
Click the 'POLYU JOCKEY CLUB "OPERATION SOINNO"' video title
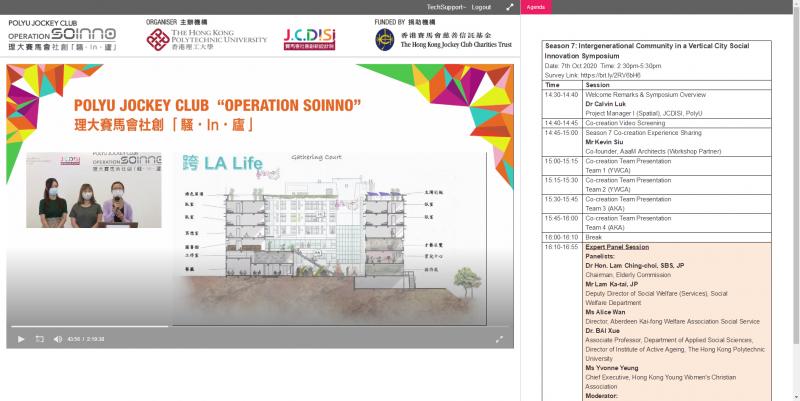217,106
